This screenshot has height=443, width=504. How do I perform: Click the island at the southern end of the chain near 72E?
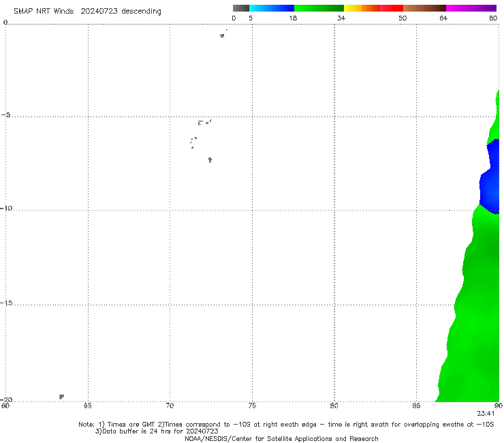(210, 160)
